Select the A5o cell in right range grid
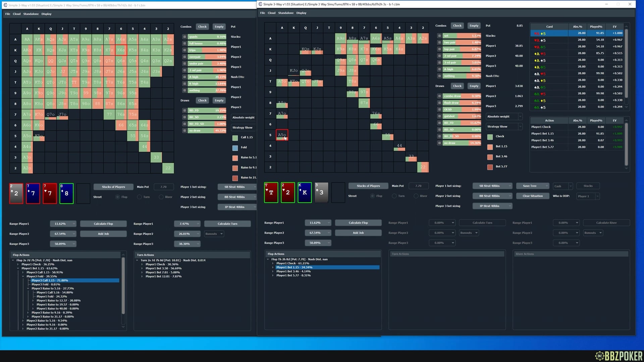 (x=282, y=135)
